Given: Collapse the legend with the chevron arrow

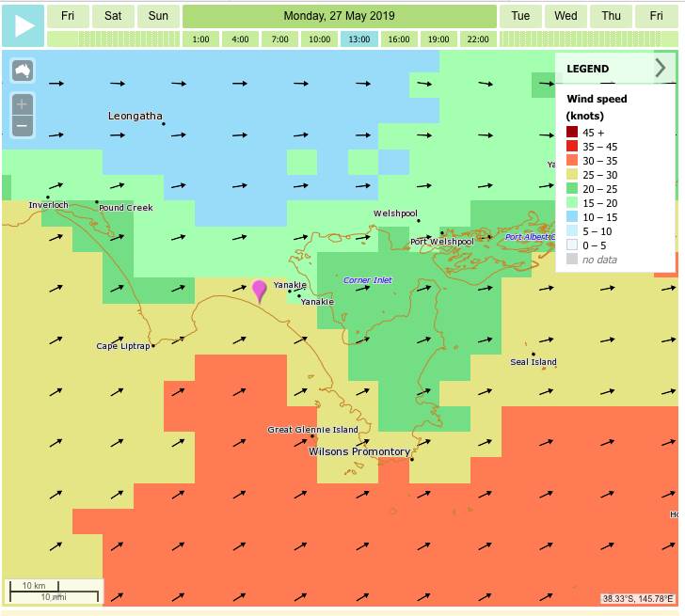Looking at the screenshot, I should (x=661, y=68).
